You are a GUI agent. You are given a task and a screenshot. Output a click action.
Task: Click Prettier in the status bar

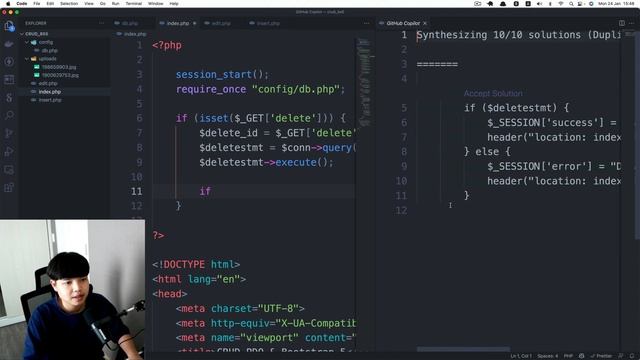click(x=601, y=356)
